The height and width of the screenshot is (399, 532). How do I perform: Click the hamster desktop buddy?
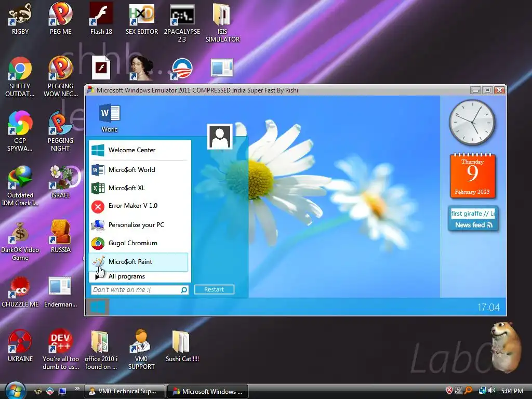[506, 347]
